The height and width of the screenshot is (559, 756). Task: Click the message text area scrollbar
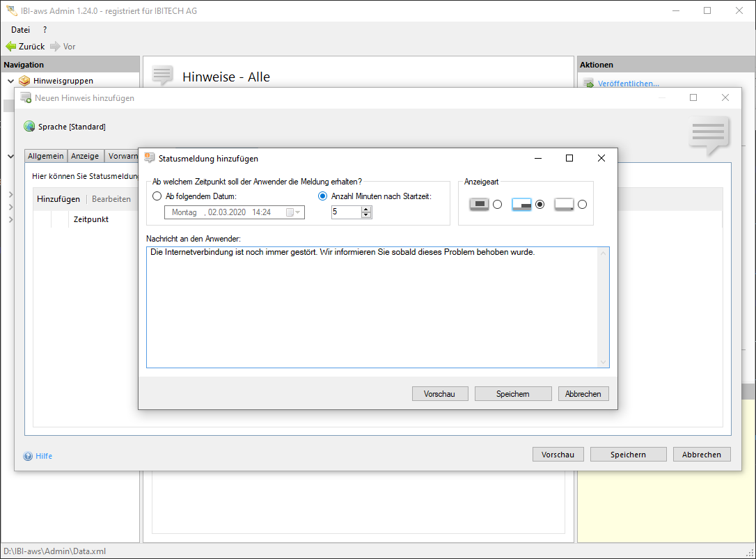pos(603,307)
